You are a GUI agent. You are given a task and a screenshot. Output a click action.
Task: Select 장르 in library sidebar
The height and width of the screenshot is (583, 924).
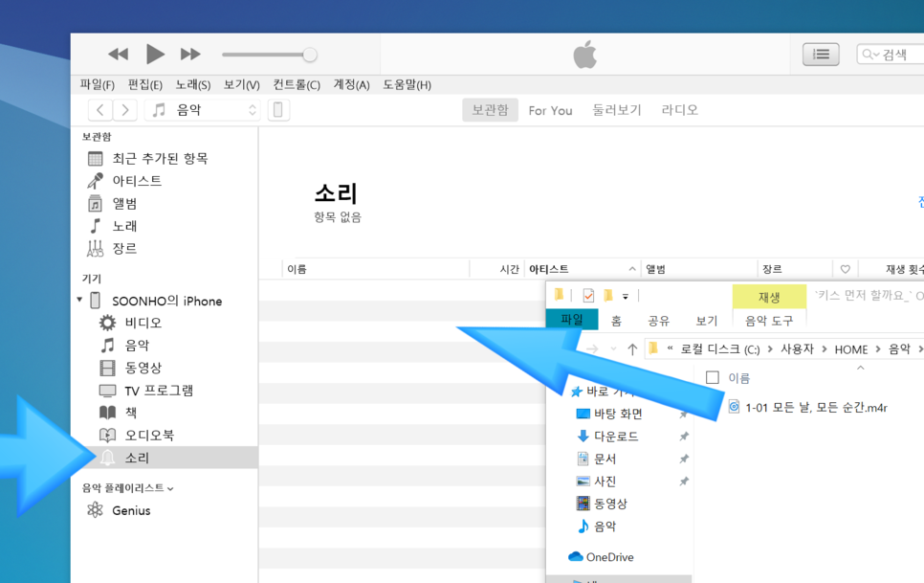(x=124, y=248)
